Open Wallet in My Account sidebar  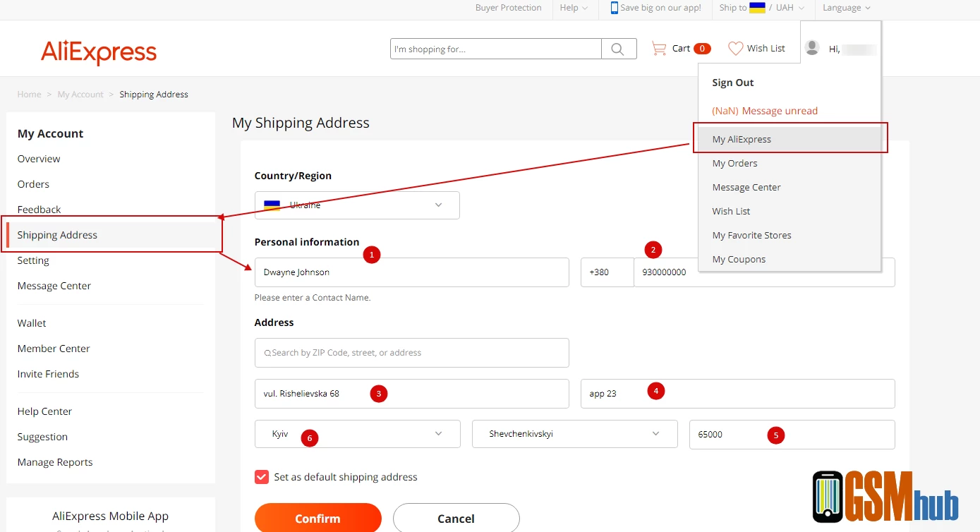pos(32,323)
